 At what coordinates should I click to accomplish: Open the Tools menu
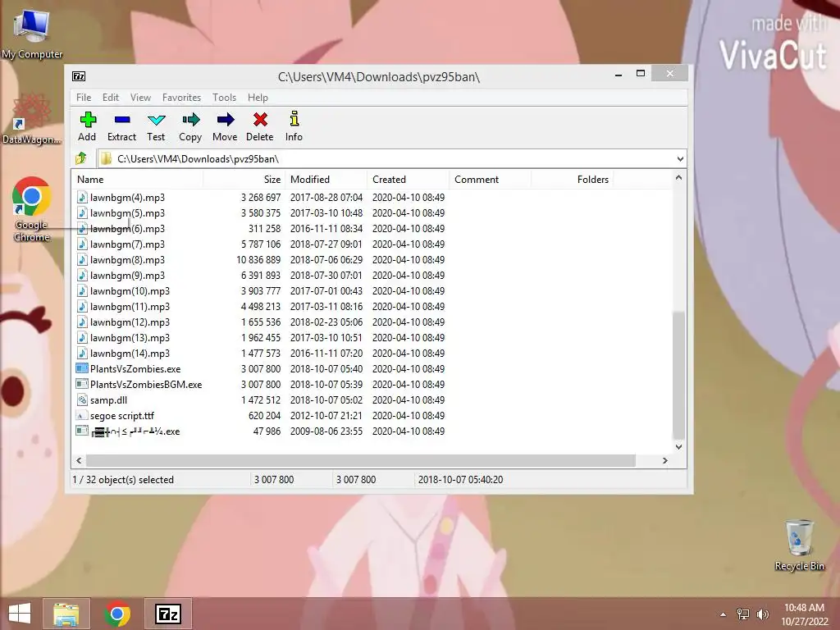click(x=224, y=97)
